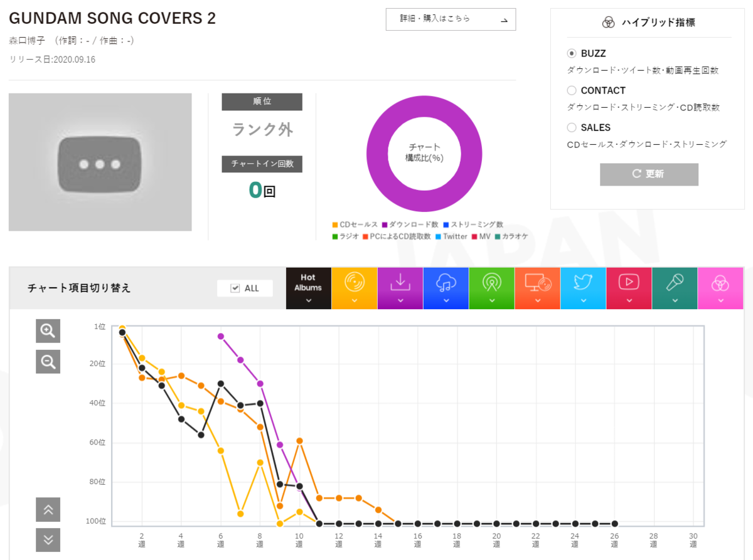Click the black data point at week 26
The image size is (753, 560).
615,523
